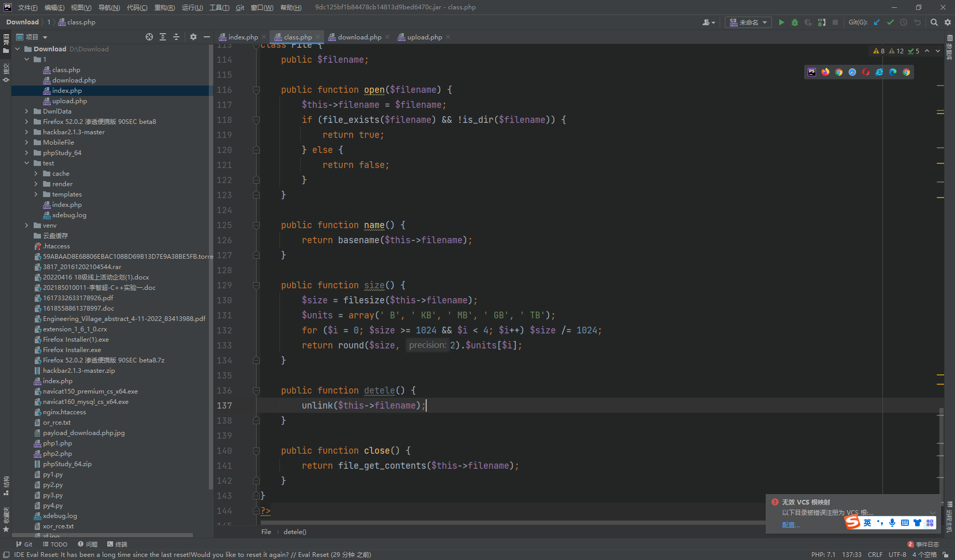Expand hackbar2.1.3-master folder
The image size is (955, 560).
(x=26, y=132)
